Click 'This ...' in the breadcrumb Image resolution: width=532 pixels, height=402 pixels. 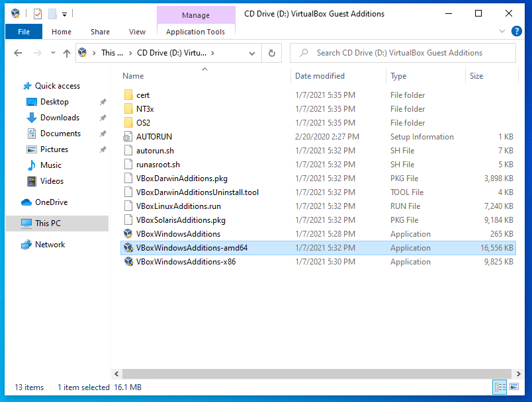112,53
